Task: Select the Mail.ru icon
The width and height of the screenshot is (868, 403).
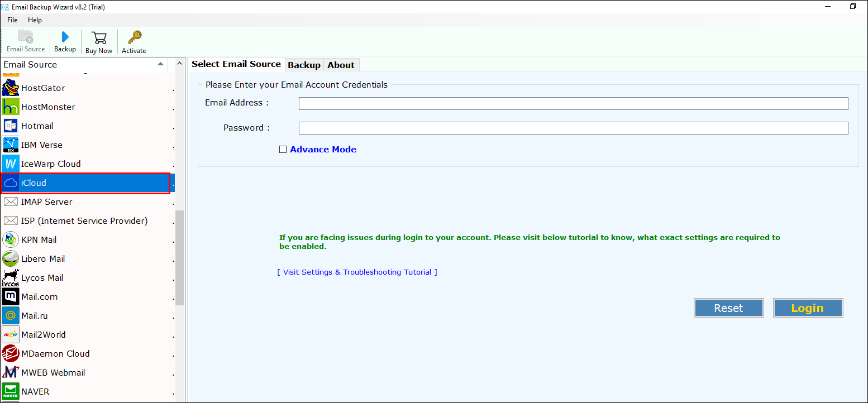Action: (11, 316)
